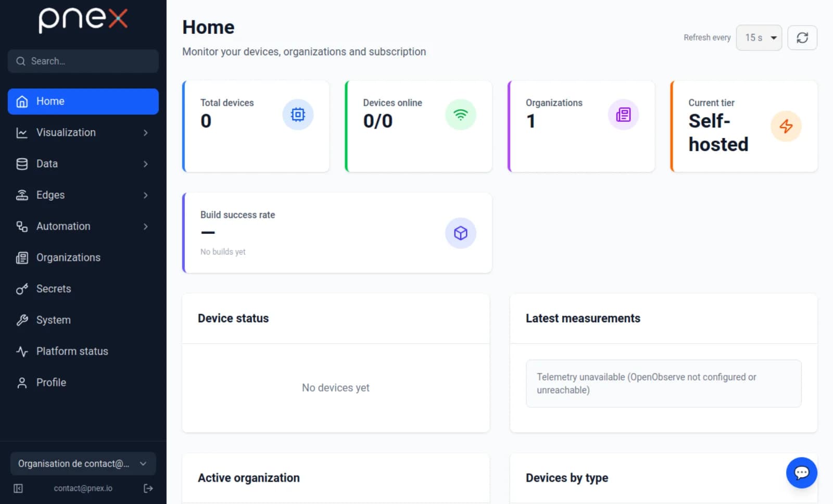Click the Organizations card icon

pyautogui.click(x=623, y=115)
